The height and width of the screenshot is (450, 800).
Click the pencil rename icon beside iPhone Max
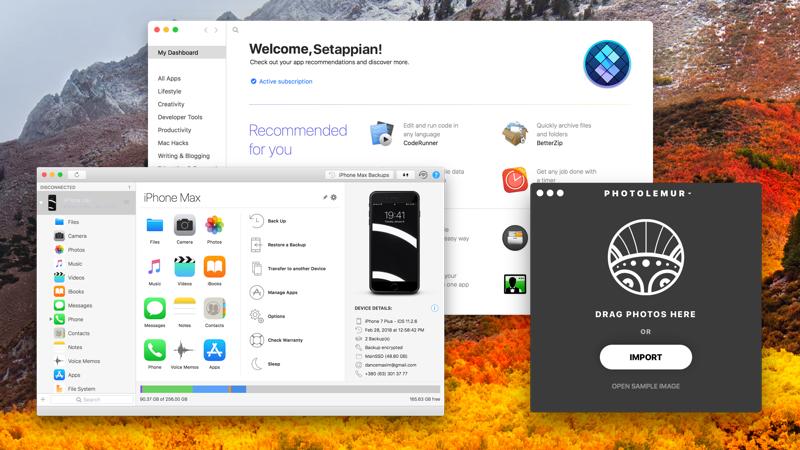(325, 198)
